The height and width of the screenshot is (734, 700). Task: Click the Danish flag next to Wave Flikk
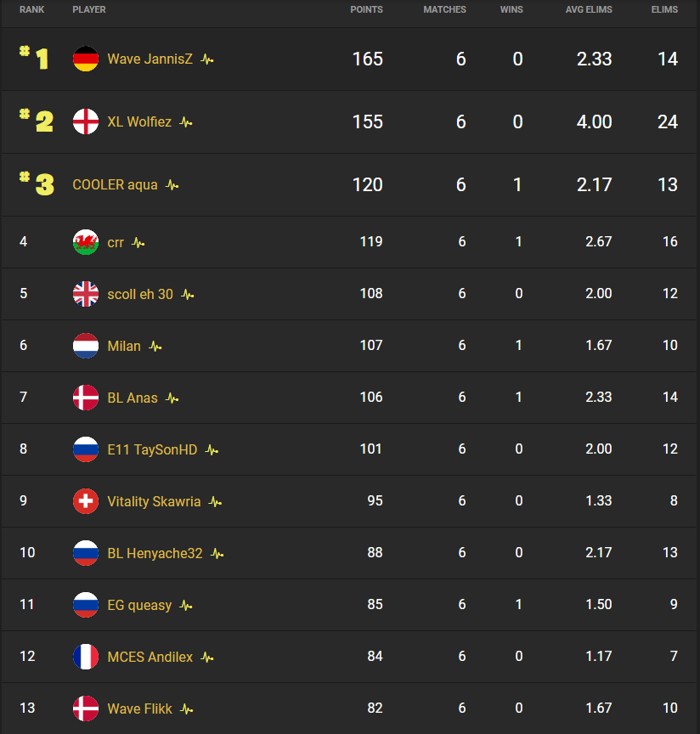(86, 709)
